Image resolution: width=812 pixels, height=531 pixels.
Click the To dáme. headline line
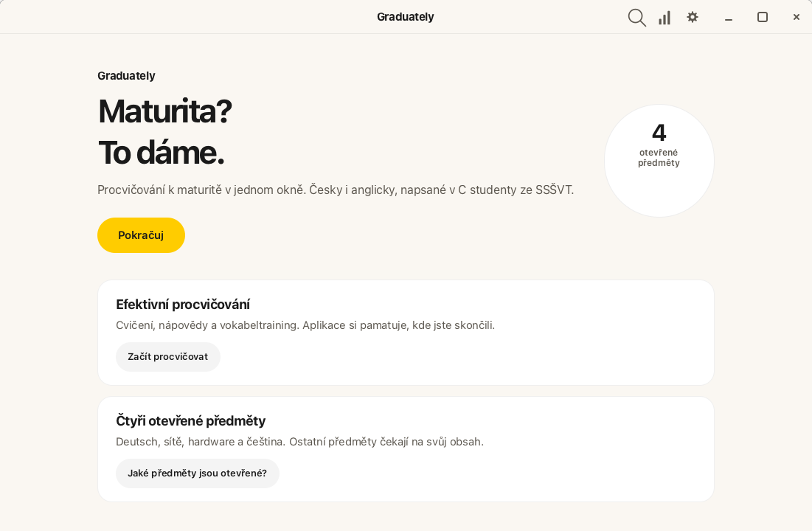[x=161, y=153]
